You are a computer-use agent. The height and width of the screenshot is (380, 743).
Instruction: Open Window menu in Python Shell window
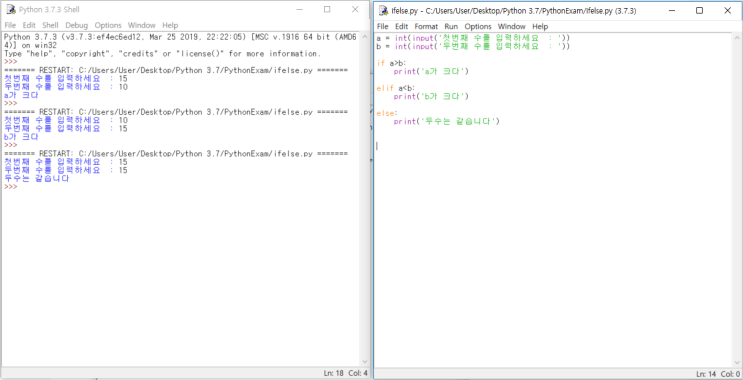141,25
